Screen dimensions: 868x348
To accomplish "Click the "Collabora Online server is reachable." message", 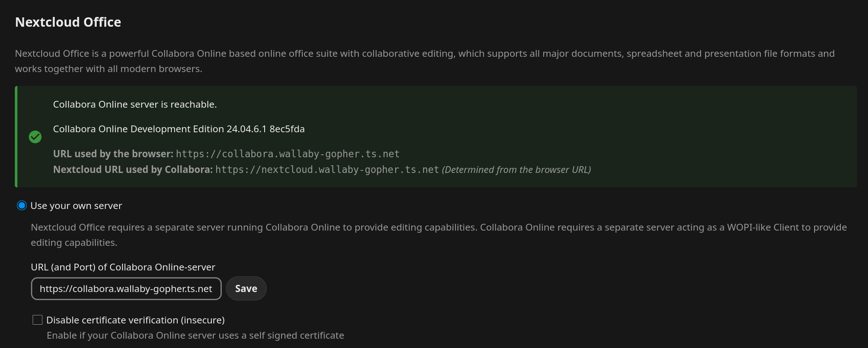I will tap(135, 104).
